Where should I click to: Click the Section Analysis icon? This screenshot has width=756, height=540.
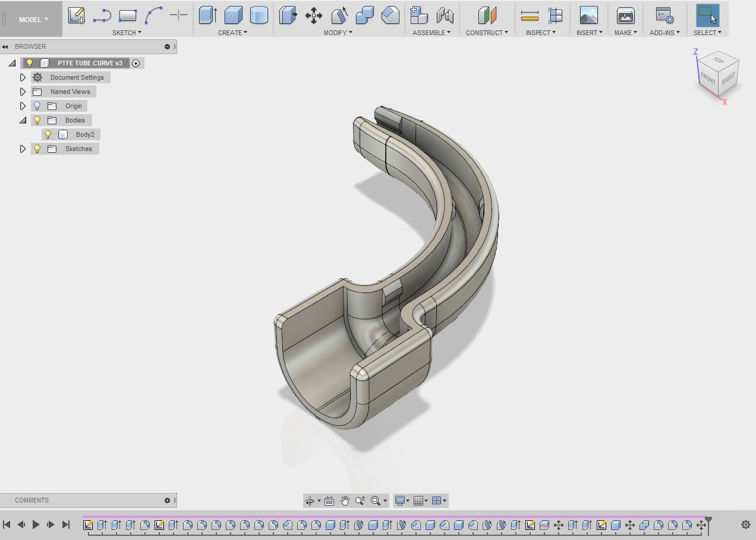coord(555,15)
